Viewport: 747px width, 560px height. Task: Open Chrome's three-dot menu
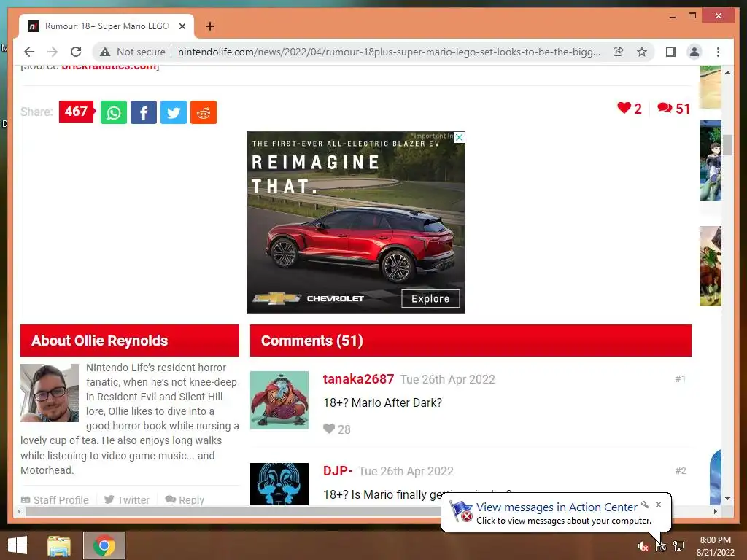[x=719, y=52]
